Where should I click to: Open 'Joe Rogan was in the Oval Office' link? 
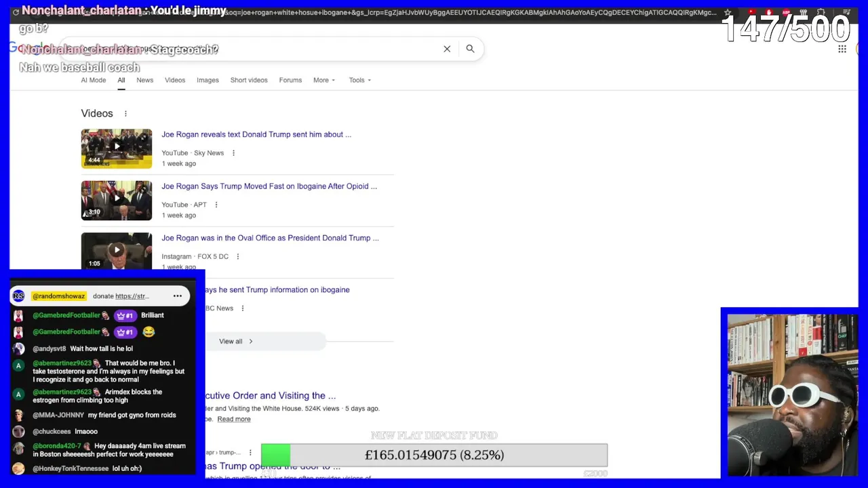(x=270, y=238)
